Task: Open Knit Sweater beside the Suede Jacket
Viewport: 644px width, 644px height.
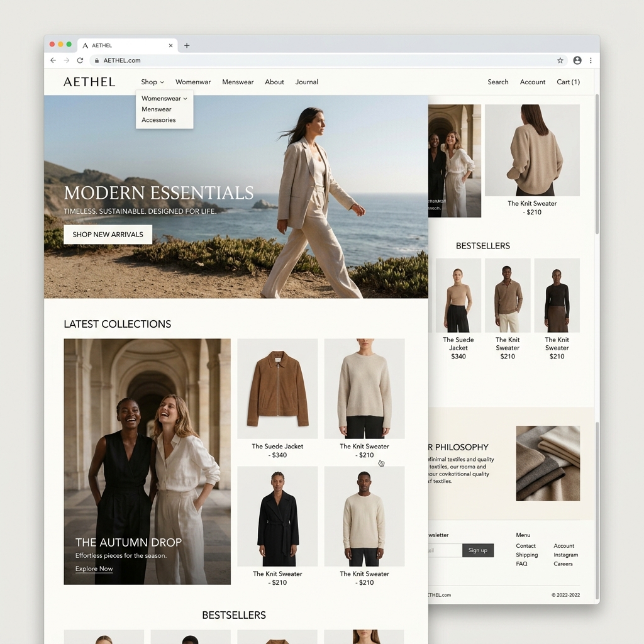Action: point(364,389)
